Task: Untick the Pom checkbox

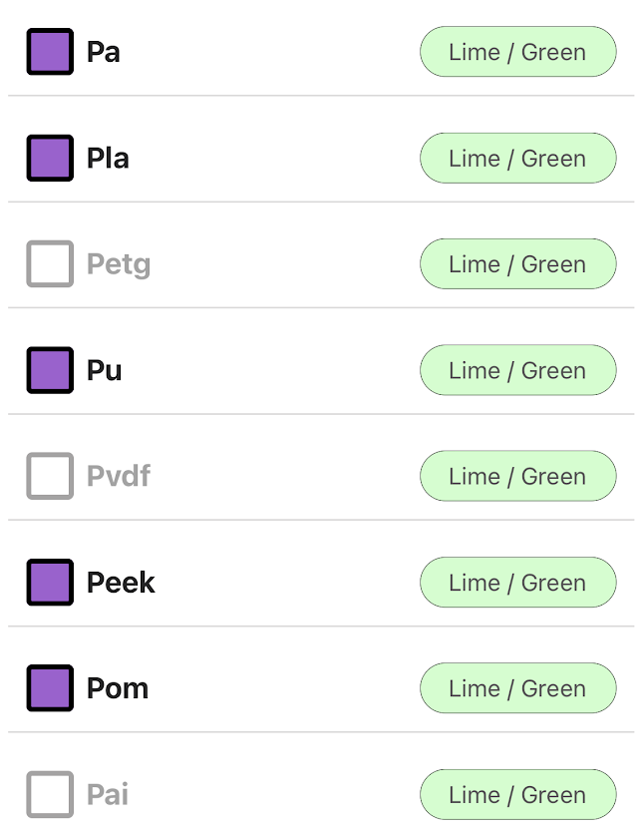Action: [50, 688]
